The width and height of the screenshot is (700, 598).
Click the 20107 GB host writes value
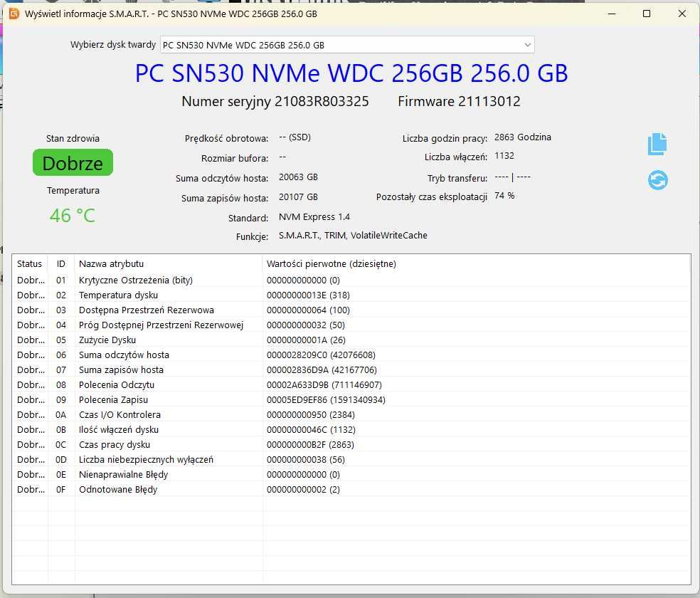click(x=298, y=197)
